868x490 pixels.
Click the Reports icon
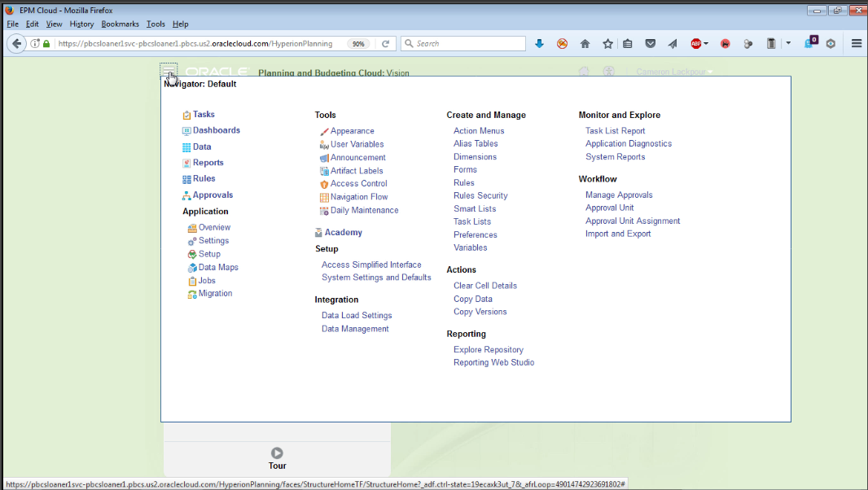tap(186, 164)
